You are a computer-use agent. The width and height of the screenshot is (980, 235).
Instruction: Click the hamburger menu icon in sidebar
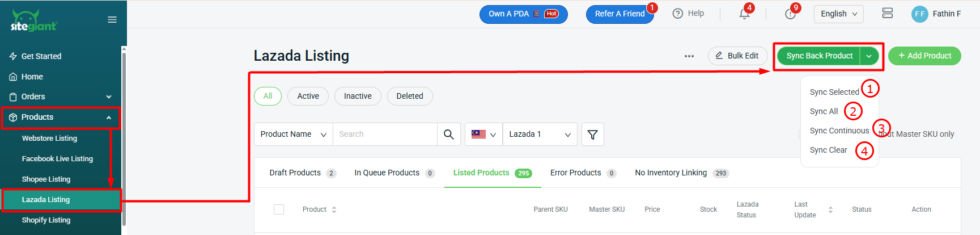pos(112,20)
